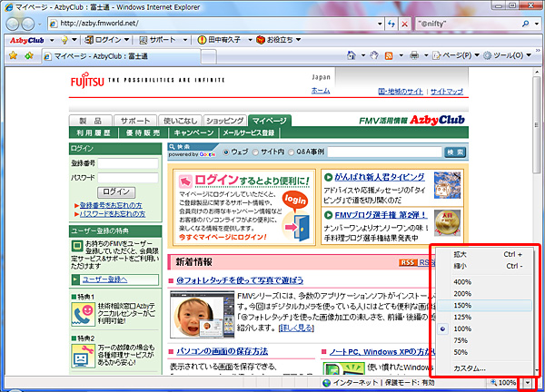
Task: Expand the サポート toolbar dropdown
Action: click(185, 40)
